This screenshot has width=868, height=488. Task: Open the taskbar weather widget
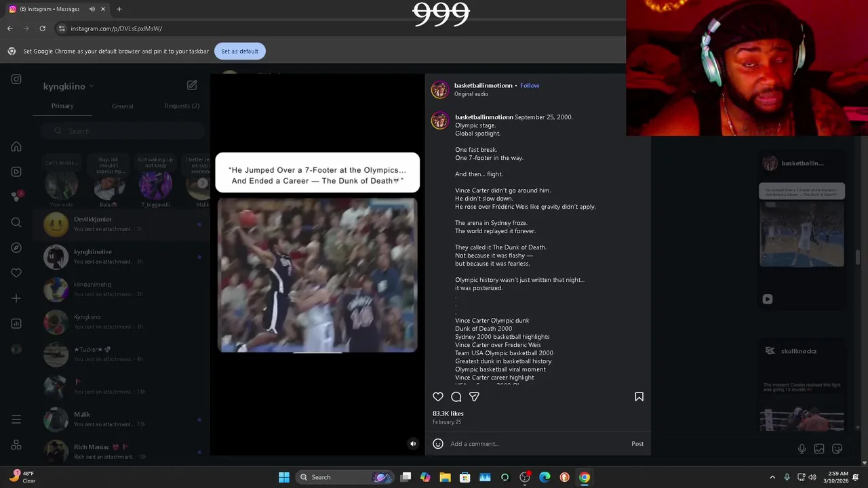(x=22, y=477)
